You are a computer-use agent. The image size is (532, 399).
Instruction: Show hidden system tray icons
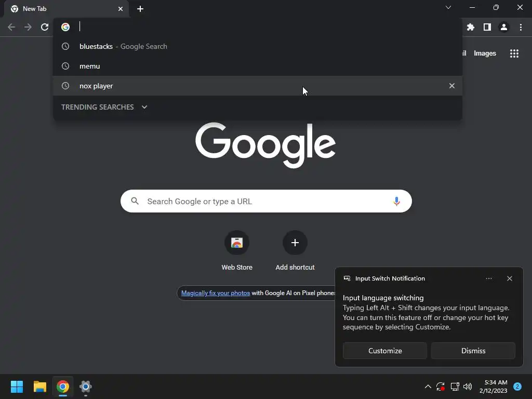click(428, 387)
